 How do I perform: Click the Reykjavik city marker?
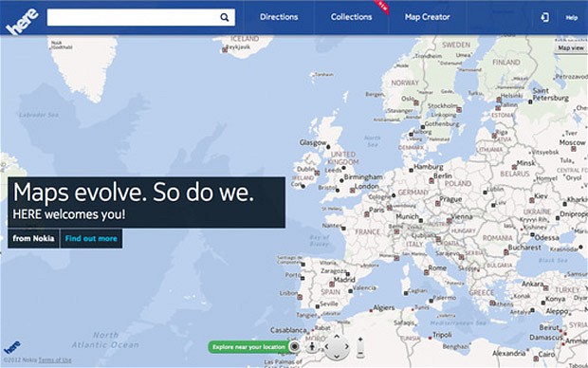coord(225,50)
